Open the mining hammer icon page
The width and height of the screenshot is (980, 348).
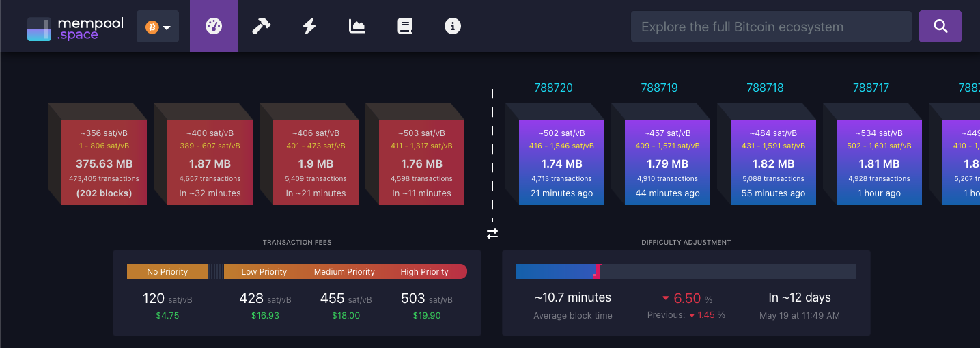pyautogui.click(x=262, y=27)
